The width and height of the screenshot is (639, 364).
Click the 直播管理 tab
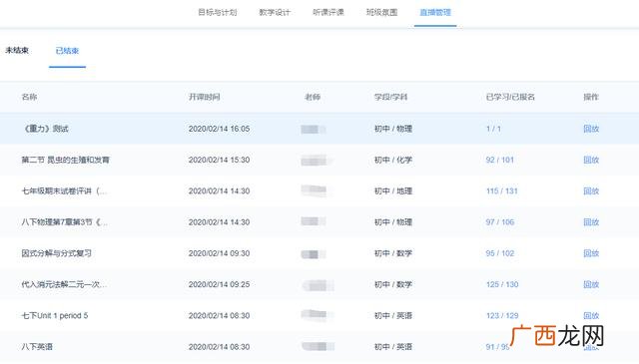(435, 13)
